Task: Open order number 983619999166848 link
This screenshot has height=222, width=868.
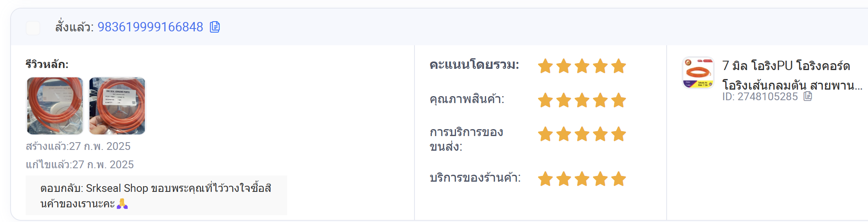Action: [150, 27]
